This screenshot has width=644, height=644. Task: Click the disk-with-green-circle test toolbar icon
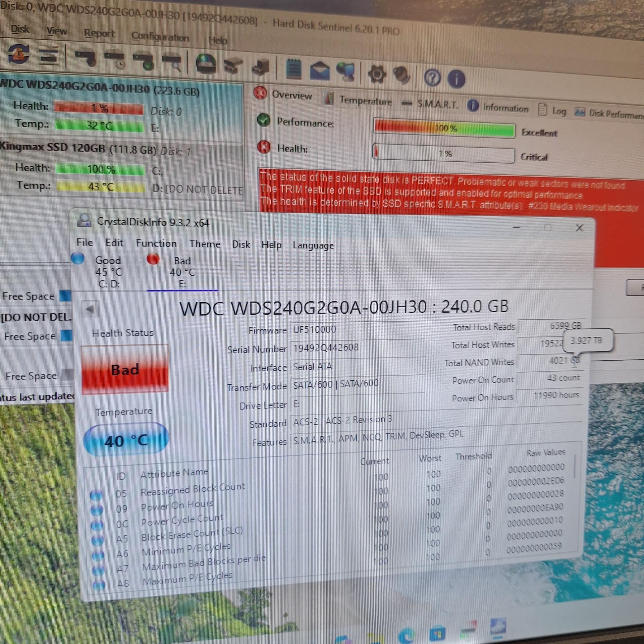[143, 62]
